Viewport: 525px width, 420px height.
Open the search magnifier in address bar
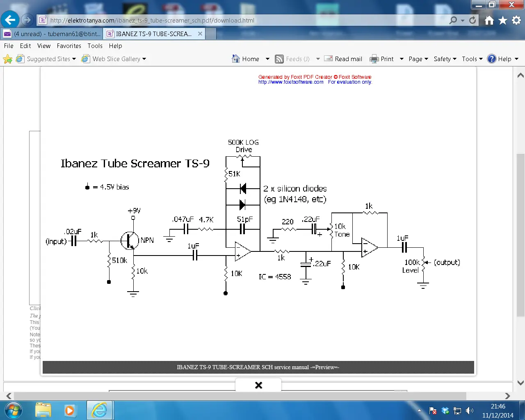pyautogui.click(x=453, y=20)
